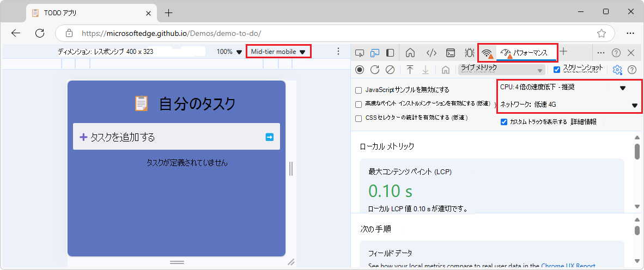Open the Mid-tier mobile throttling dropdown

tap(278, 52)
